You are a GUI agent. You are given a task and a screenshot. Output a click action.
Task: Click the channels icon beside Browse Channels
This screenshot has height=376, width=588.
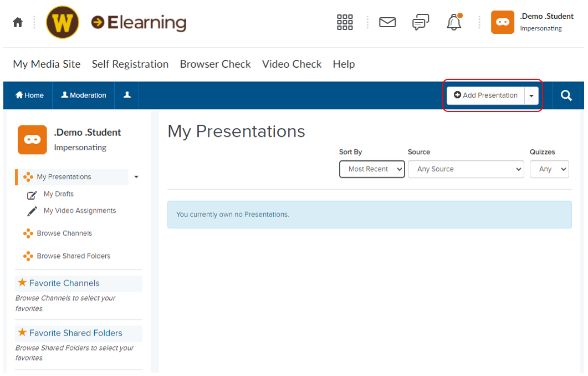point(28,233)
